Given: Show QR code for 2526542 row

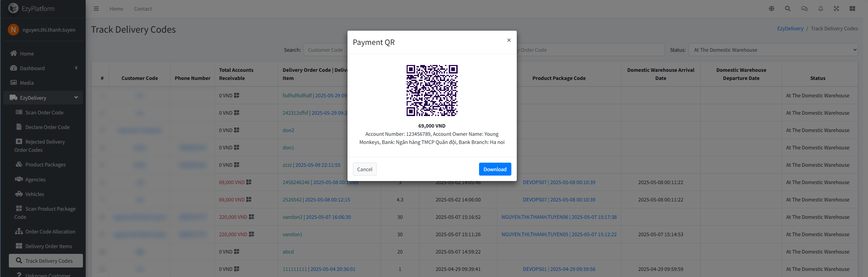Looking at the screenshot, I should [x=249, y=199].
